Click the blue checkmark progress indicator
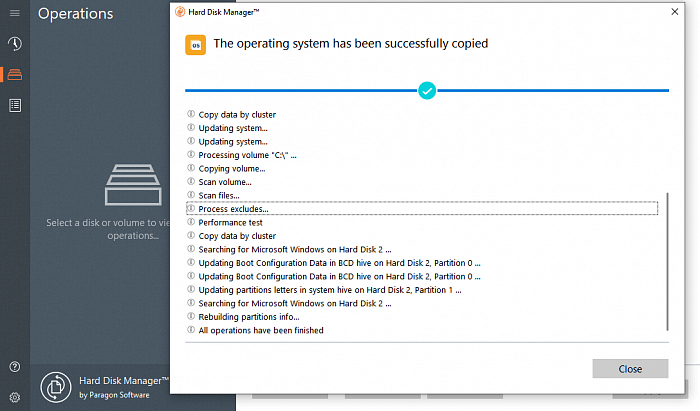 click(427, 91)
